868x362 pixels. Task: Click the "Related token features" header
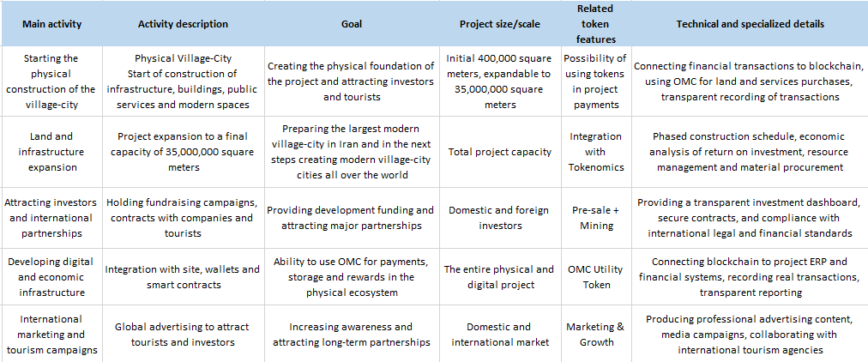tap(596, 24)
